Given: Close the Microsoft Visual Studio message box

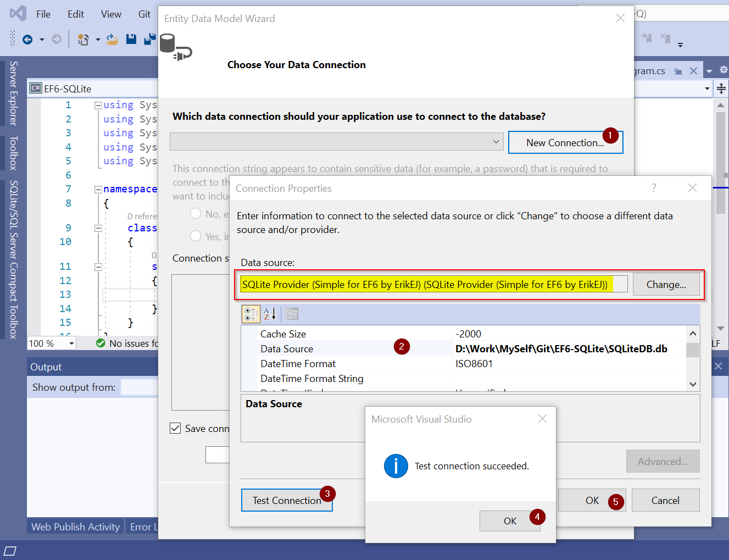Looking at the screenshot, I should point(542,419).
